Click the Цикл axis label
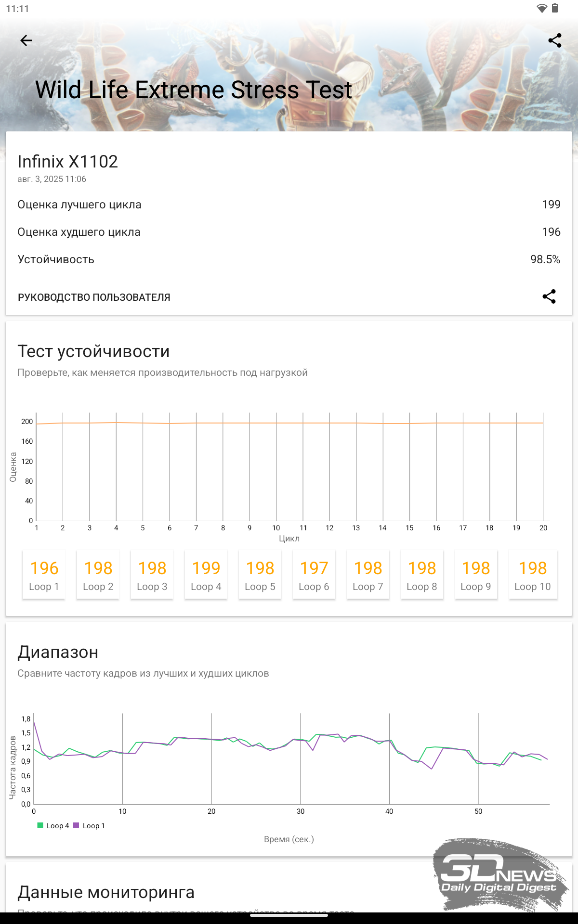The width and height of the screenshot is (578, 924). click(289, 539)
